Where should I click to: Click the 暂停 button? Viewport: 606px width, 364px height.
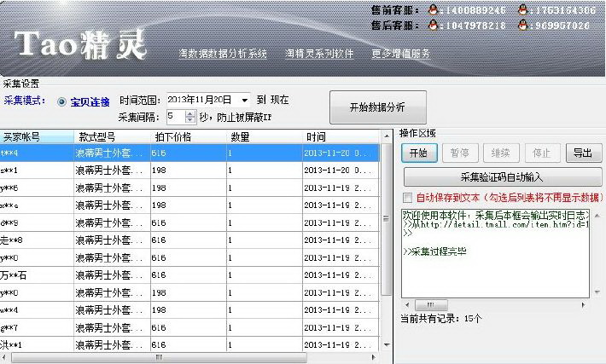[x=460, y=153]
